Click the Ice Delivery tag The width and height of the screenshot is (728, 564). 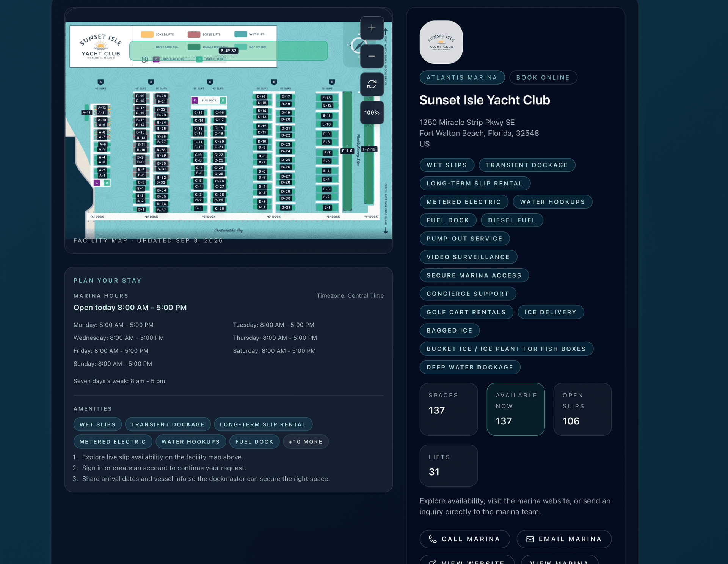(x=551, y=312)
